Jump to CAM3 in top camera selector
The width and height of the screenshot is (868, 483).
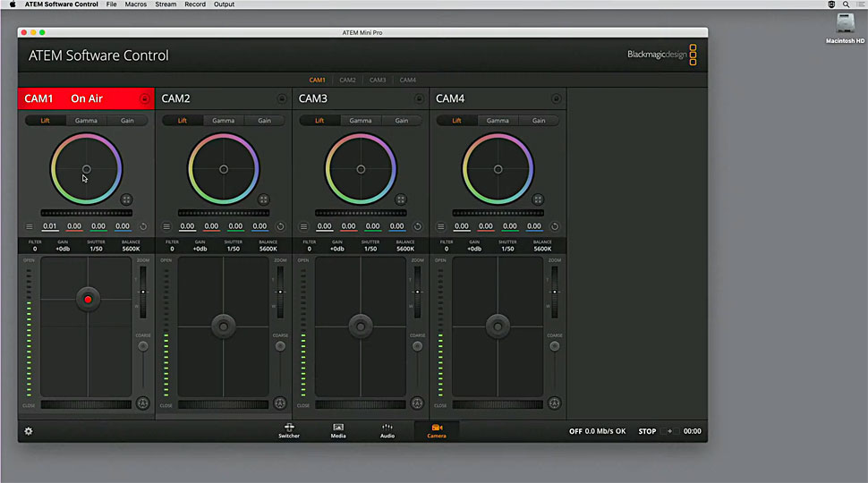(378, 80)
